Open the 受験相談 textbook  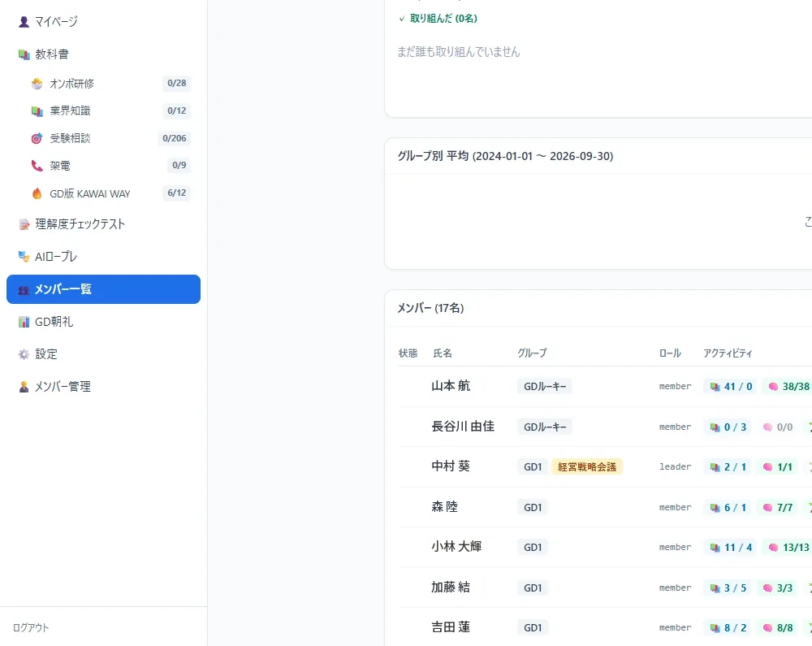110,138
